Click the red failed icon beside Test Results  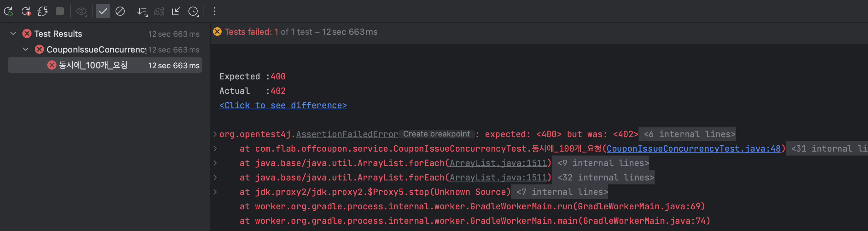pos(27,34)
